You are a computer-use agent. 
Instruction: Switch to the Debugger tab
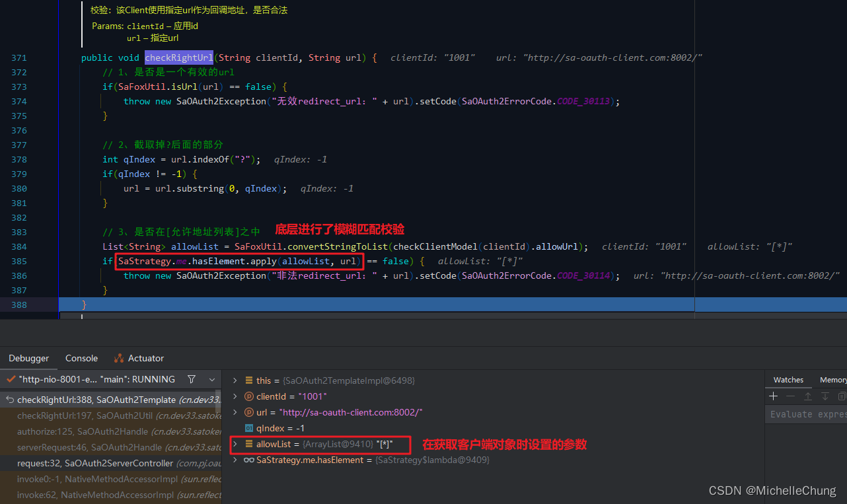tap(28, 358)
